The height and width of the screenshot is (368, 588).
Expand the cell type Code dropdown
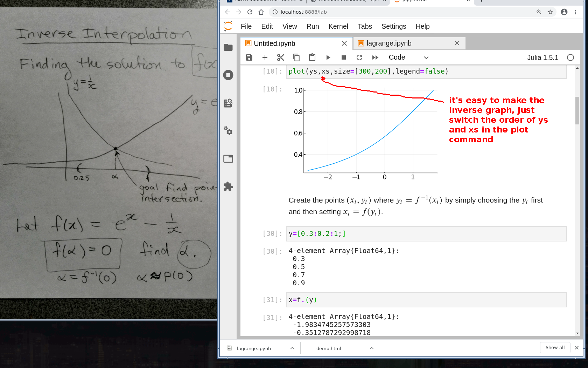(408, 57)
